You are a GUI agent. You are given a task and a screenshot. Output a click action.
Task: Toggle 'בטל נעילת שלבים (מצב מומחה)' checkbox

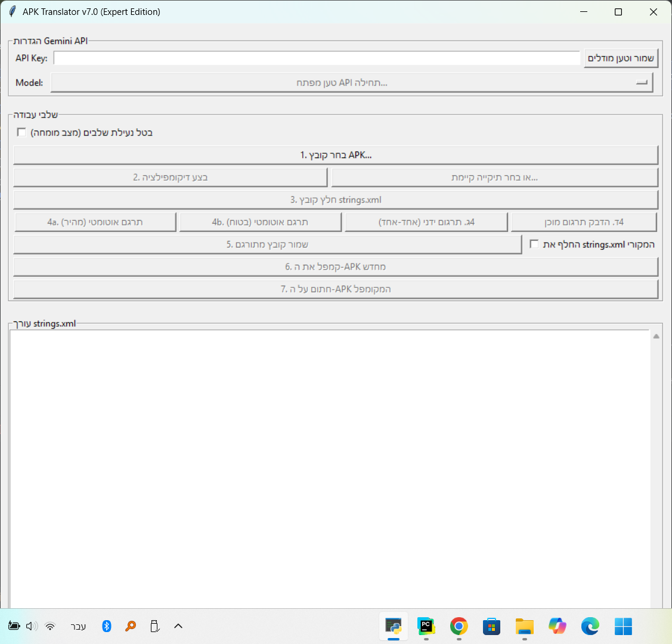pyautogui.click(x=21, y=132)
